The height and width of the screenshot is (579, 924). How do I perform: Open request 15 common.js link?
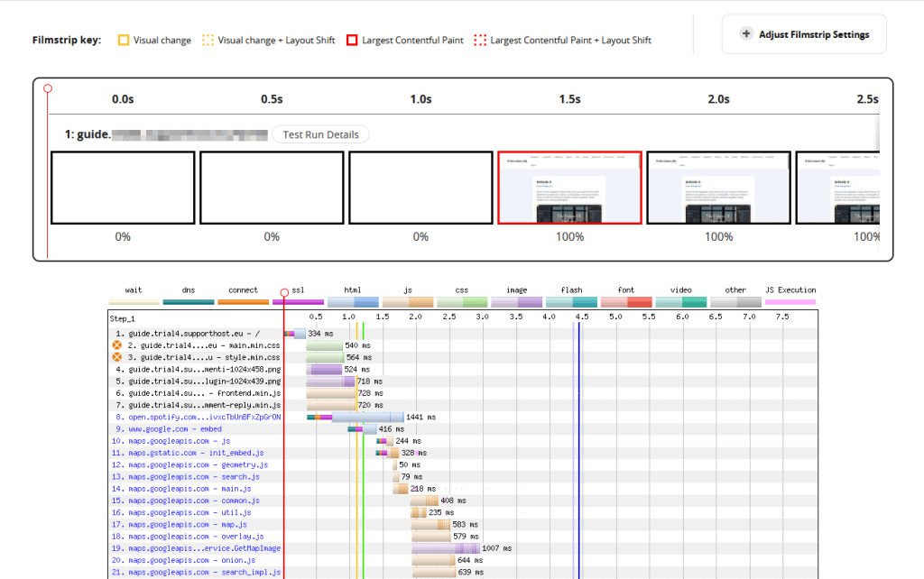(185, 501)
